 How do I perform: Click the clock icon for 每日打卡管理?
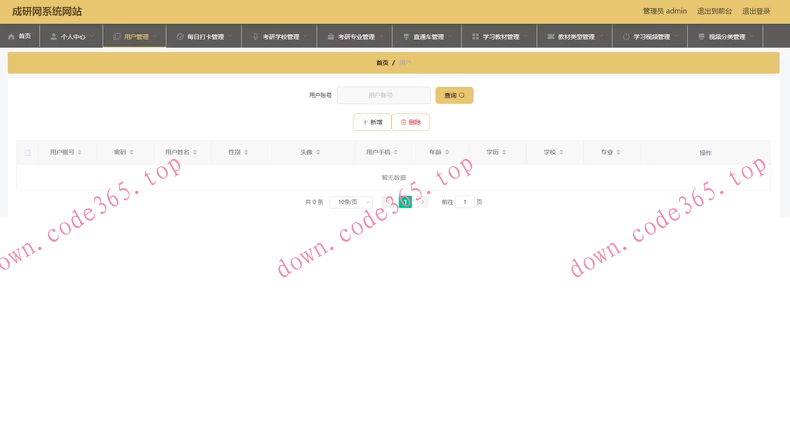coord(180,37)
